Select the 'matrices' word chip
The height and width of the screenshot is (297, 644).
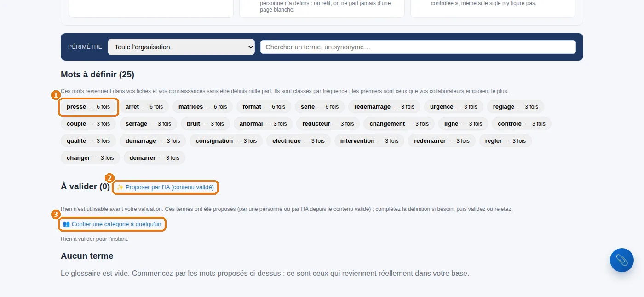(203, 107)
